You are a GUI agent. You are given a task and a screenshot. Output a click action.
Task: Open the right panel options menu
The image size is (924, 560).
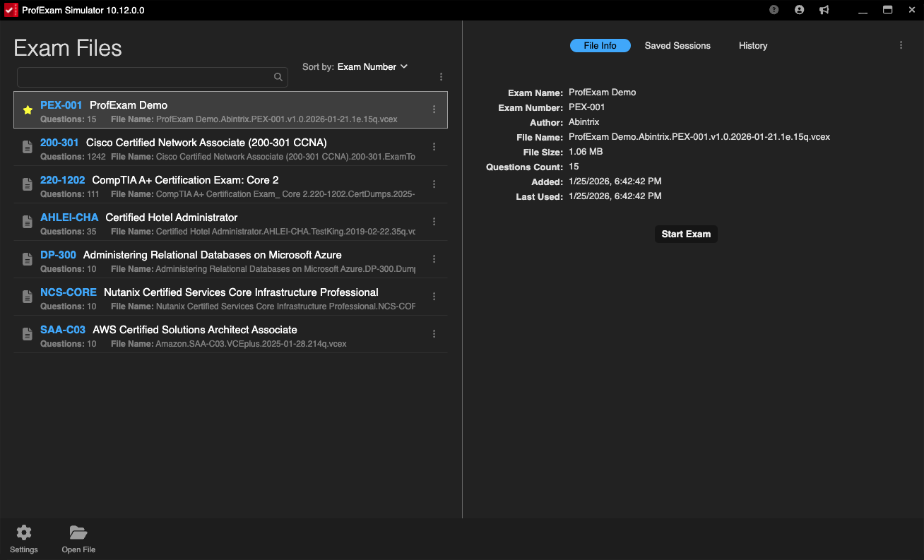click(x=901, y=45)
